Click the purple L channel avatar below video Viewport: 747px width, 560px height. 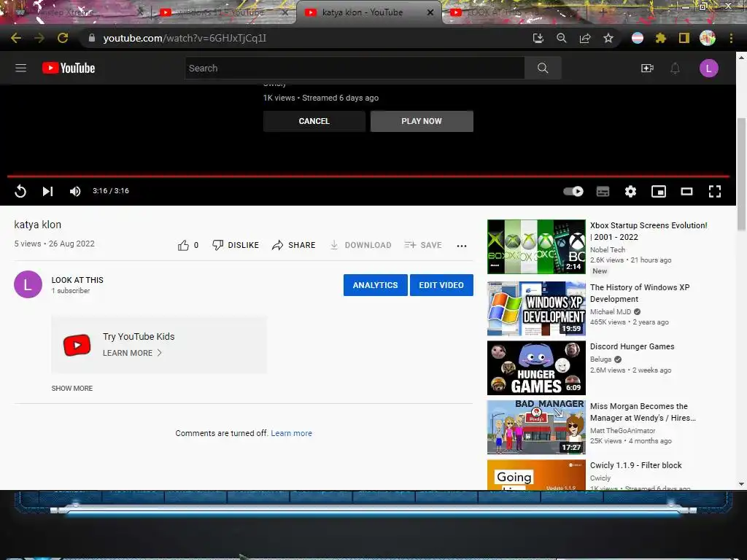pyautogui.click(x=28, y=284)
